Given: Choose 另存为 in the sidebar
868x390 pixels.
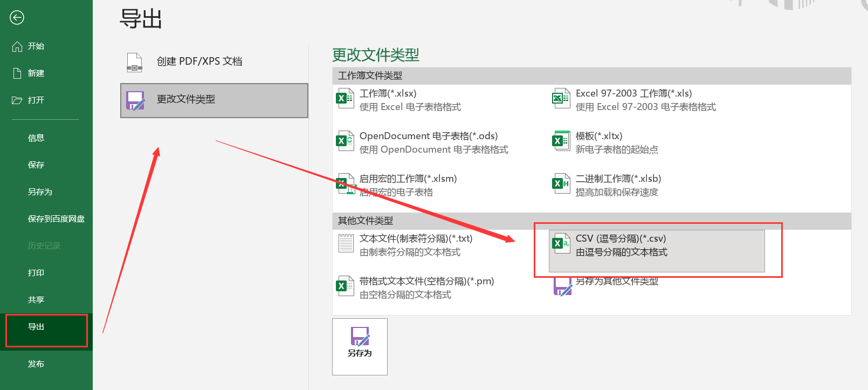Looking at the screenshot, I should (x=46, y=192).
